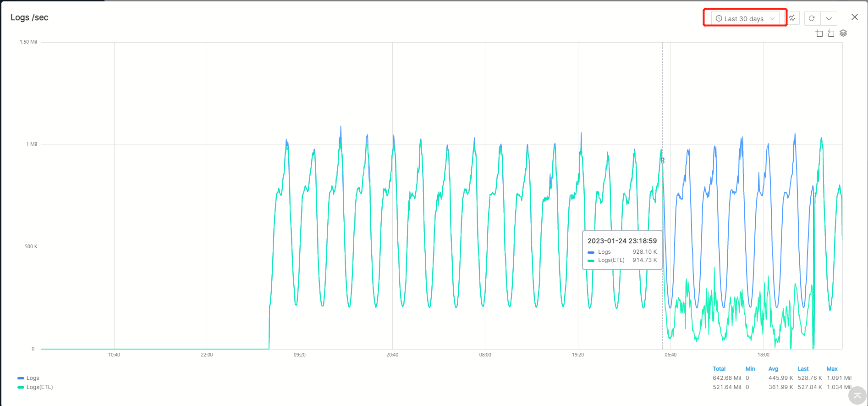Click the stacked layers icon

(x=843, y=33)
